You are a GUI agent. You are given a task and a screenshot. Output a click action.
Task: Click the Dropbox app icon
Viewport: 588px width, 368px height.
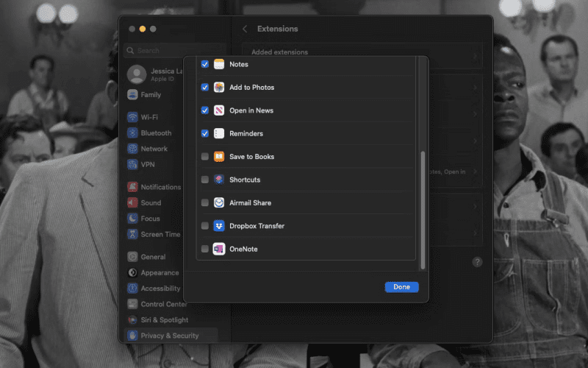coord(219,226)
